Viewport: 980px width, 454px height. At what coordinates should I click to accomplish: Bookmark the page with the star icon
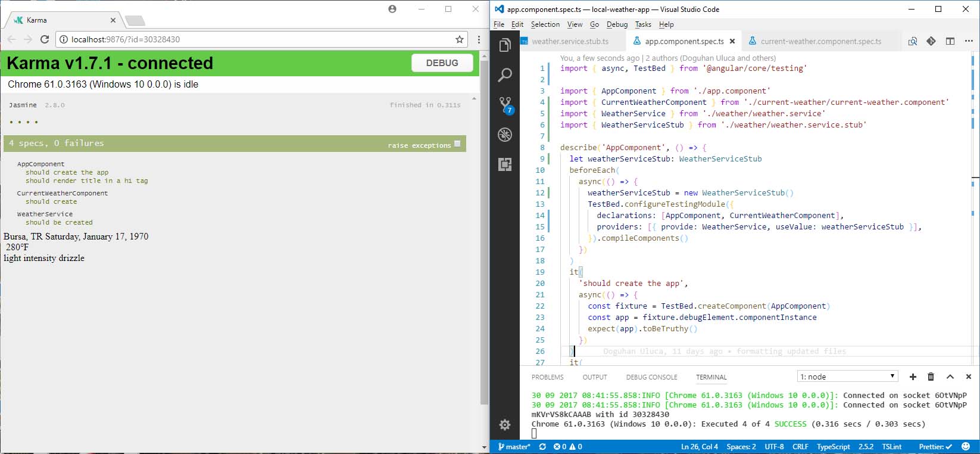[x=459, y=39]
